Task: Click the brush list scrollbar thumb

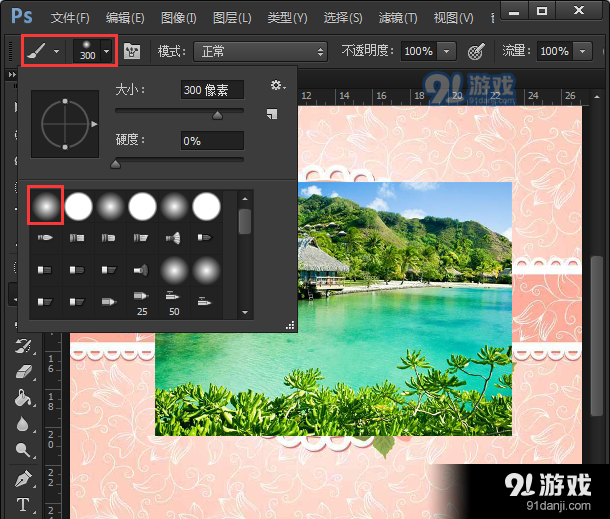Action: (x=245, y=222)
